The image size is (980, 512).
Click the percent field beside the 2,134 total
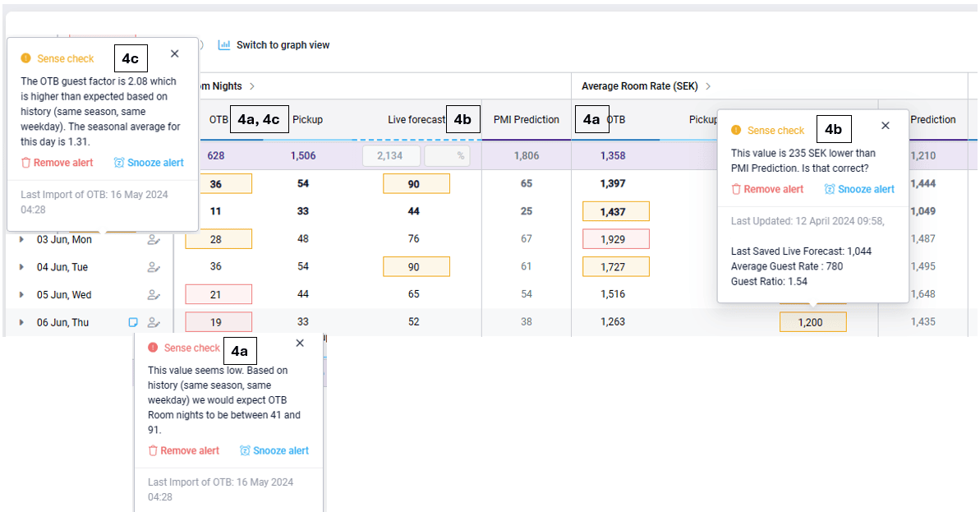pyautogui.click(x=448, y=156)
